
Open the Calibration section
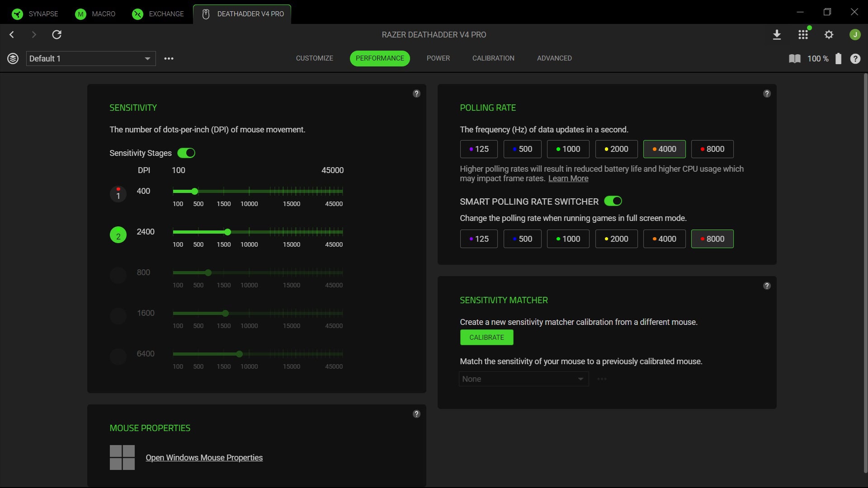493,58
